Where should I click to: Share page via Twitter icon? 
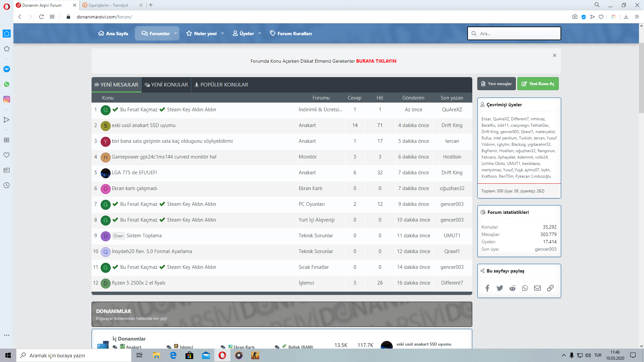click(x=500, y=288)
